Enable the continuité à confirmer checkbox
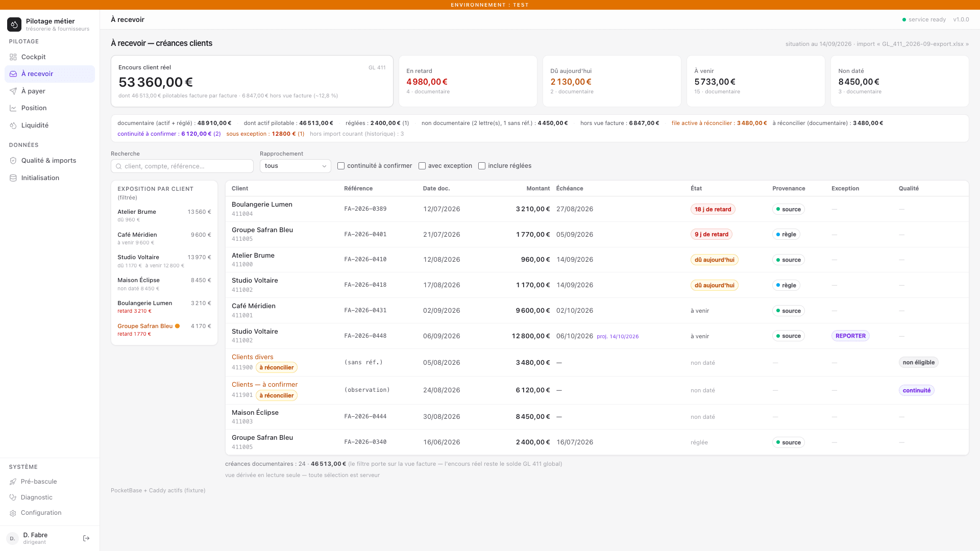 pos(341,166)
